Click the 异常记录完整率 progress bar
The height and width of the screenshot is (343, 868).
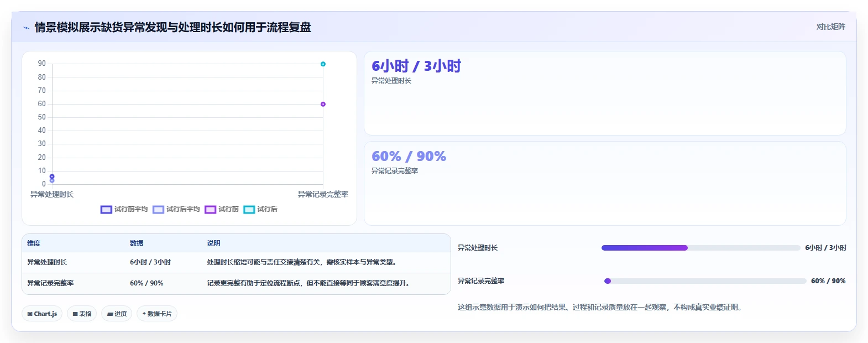pos(705,281)
